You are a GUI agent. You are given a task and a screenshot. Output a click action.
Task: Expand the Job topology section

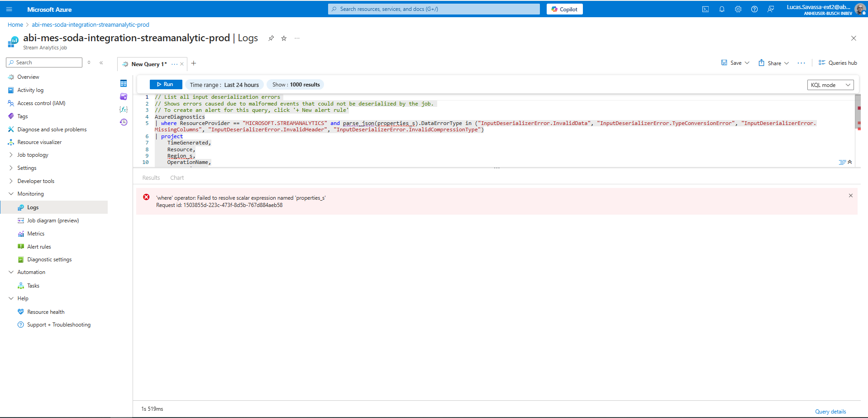33,155
